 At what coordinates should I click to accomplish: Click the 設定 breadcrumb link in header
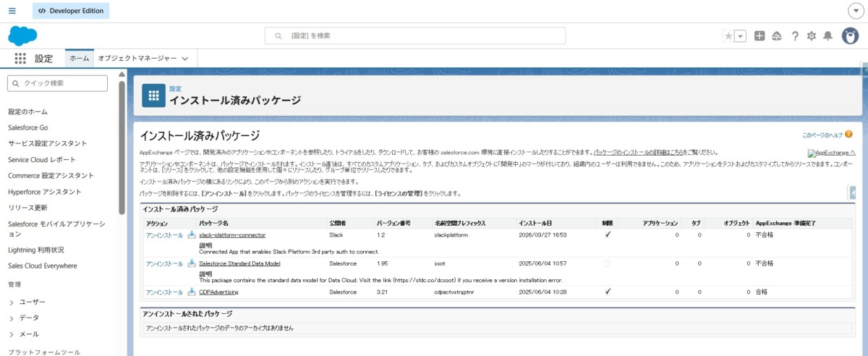point(175,88)
